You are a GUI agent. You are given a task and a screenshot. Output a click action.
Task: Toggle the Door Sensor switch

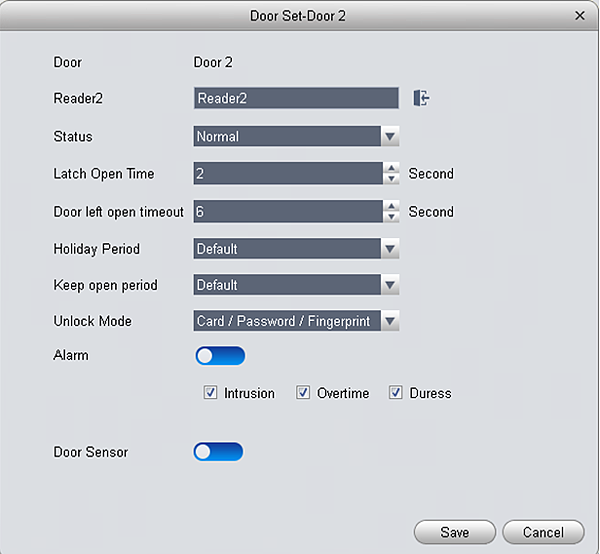click(218, 452)
